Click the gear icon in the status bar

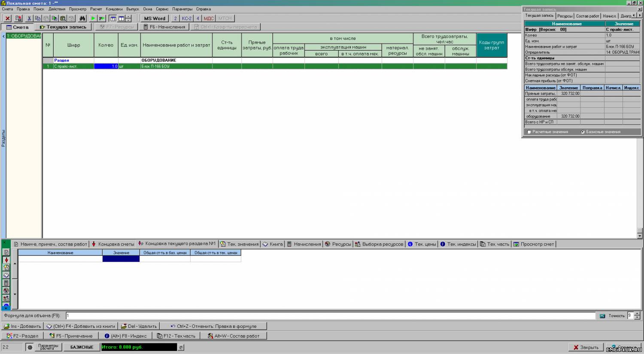30,347
